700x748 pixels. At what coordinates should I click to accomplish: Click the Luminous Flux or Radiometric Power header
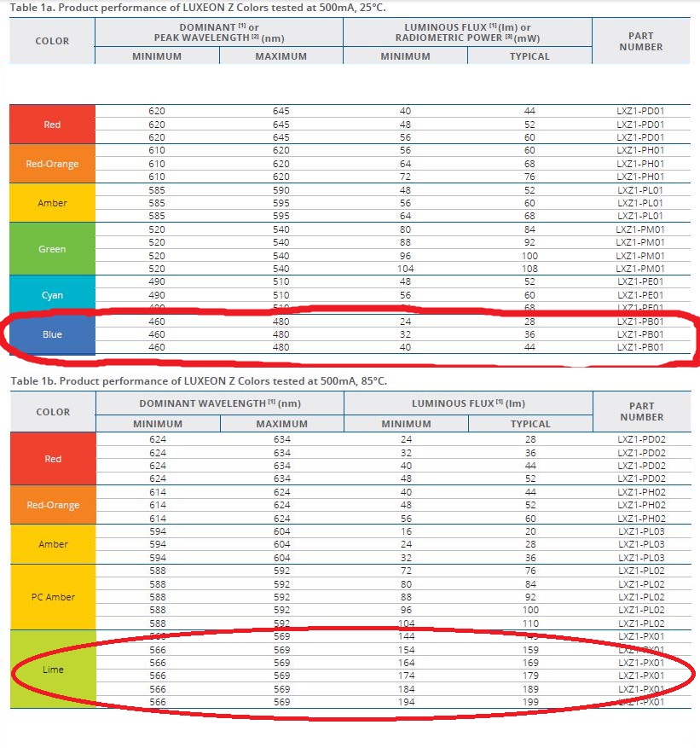point(467,32)
